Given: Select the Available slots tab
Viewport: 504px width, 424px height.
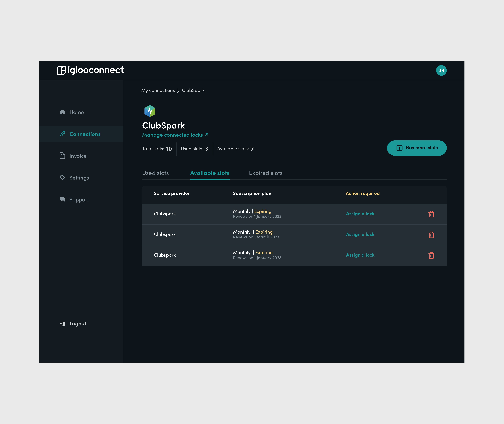Looking at the screenshot, I should click(x=210, y=173).
